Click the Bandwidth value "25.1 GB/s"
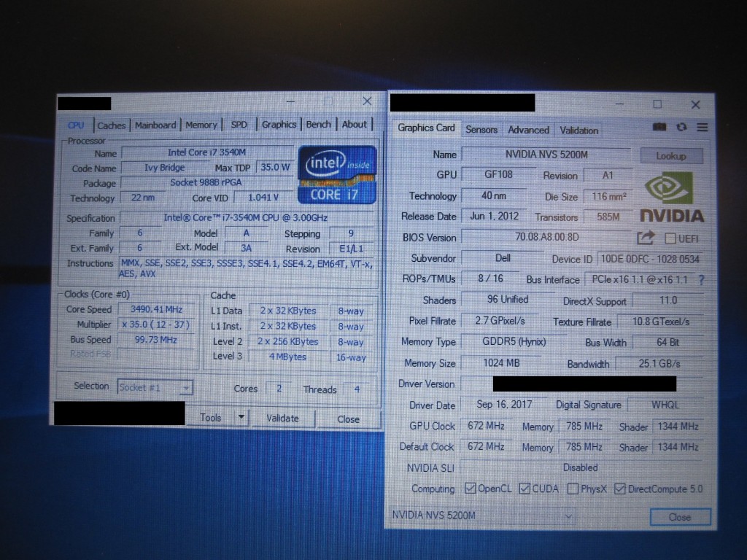This screenshot has width=747, height=560. coord(659,364)
